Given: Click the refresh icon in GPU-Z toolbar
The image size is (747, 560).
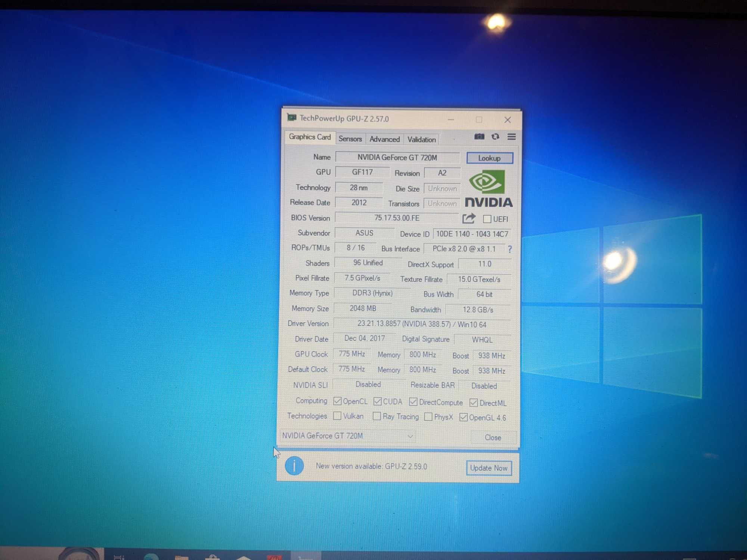Looking at the screenshot, I should click(495, 137).
